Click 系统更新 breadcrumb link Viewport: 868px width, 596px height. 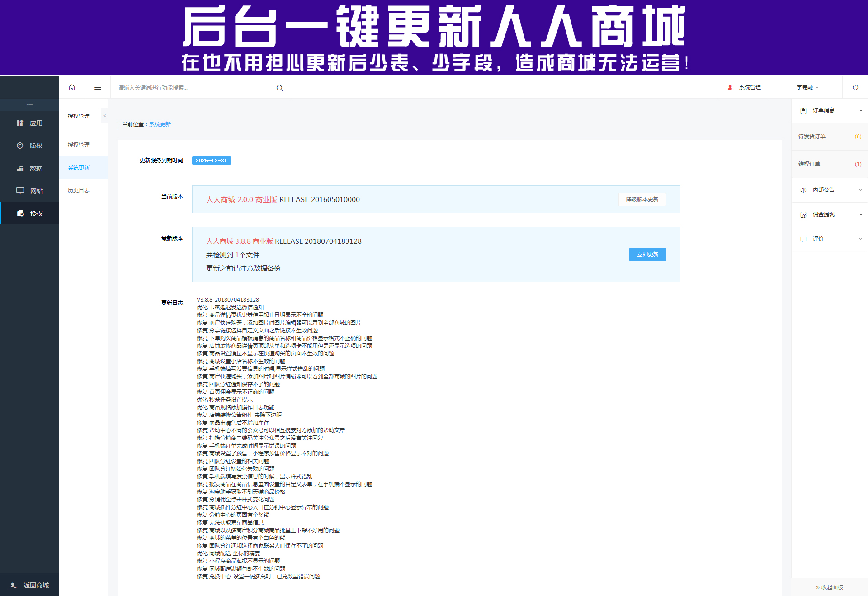(x=160, y=124)
